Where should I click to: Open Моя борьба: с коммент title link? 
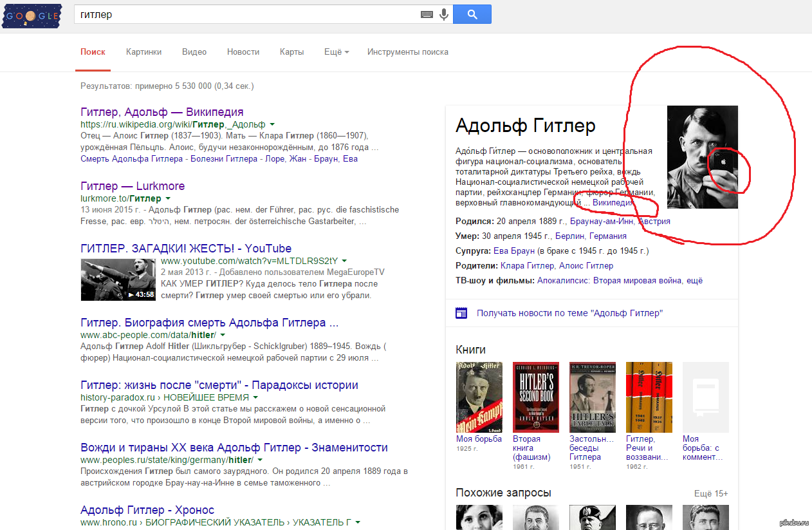click(x=703, y=448)
